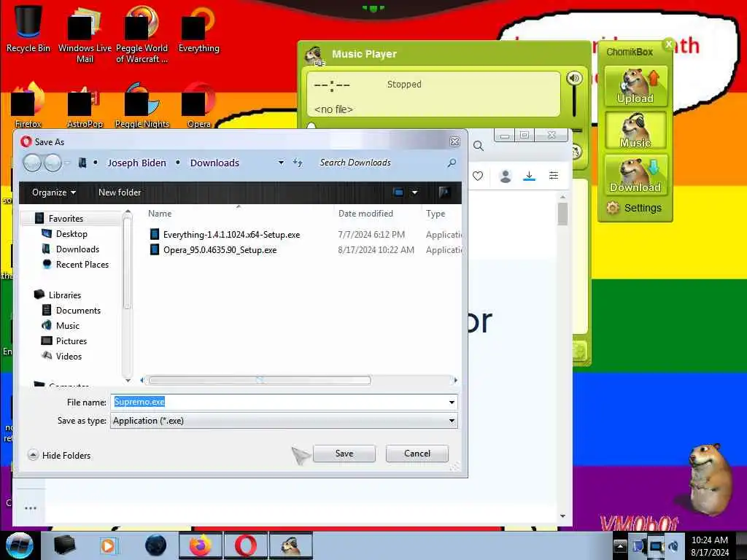This screenshot has height=560, width=747.
Task: Open Opera's easy setup sliders icon
Action: (x=554, y=176)
